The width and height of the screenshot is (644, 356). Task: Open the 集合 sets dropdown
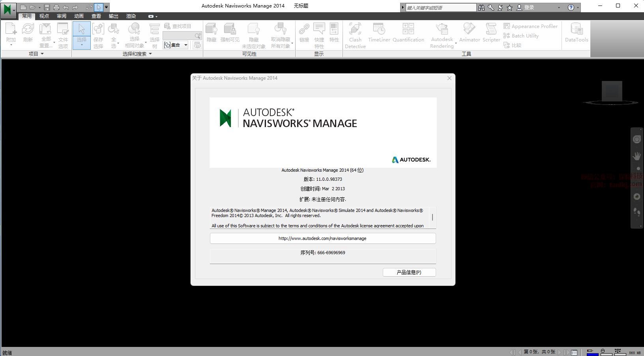coord(176,45)
